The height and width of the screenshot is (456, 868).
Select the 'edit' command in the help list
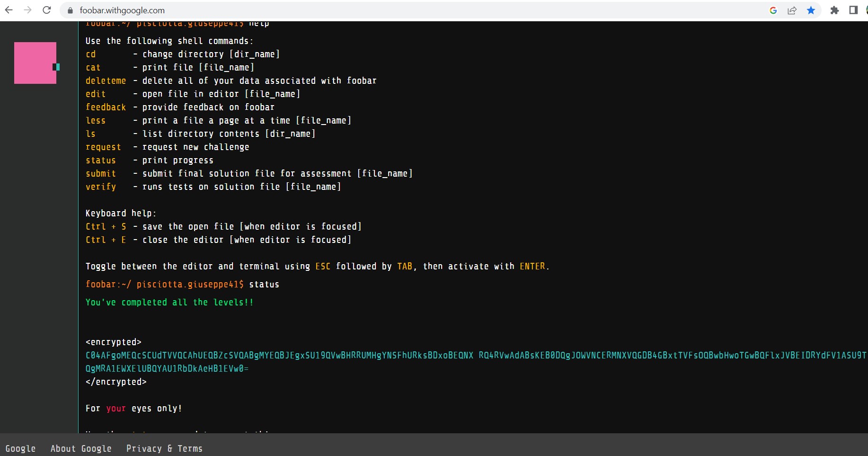pyautogui.click(x=96, y=94)
